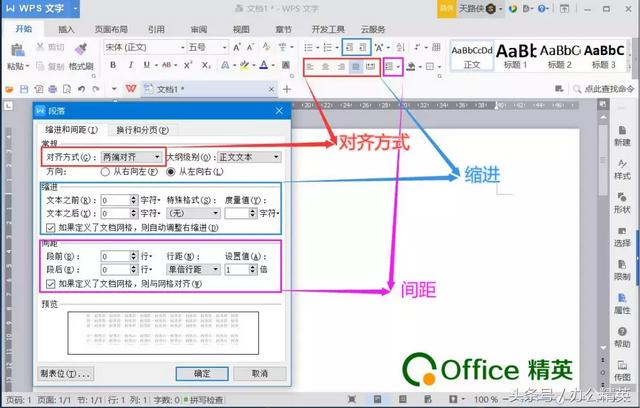
Task: Apply subscript X₂ formatting
Action: click(206, 65)
